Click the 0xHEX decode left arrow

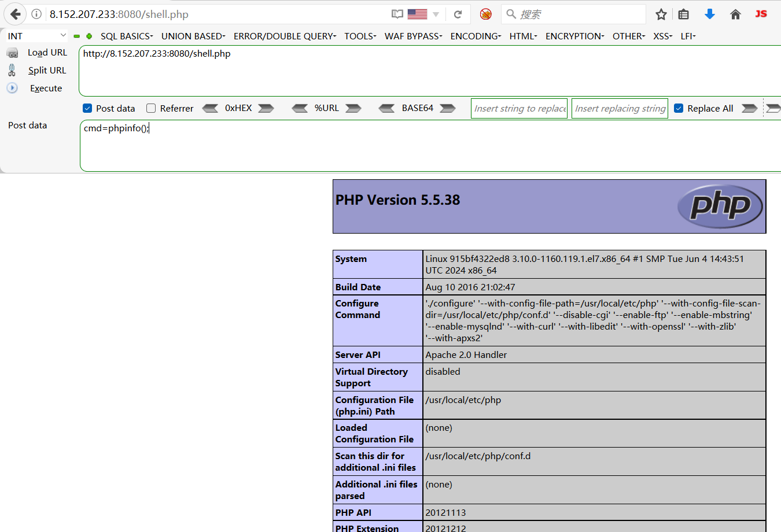tap(210, 108)
